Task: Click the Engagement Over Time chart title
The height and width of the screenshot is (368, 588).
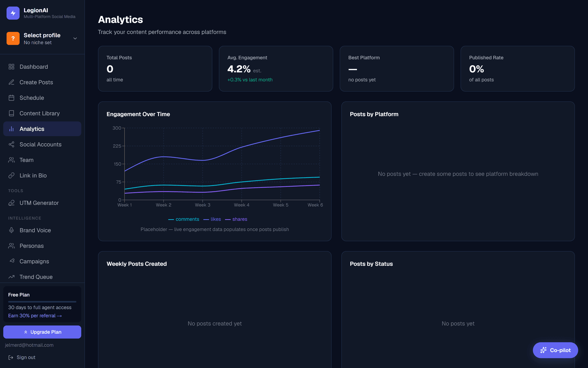Action: click(x=138, y=114)
